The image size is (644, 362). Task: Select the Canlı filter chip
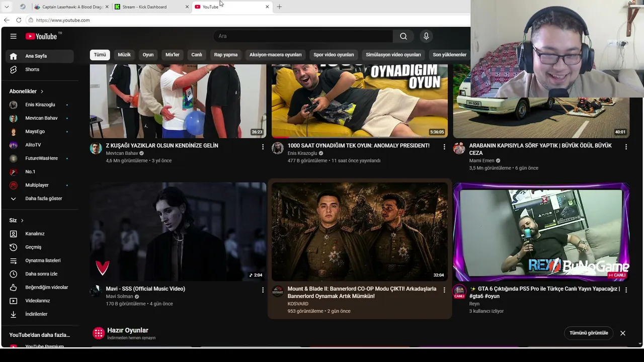[197, 55]
